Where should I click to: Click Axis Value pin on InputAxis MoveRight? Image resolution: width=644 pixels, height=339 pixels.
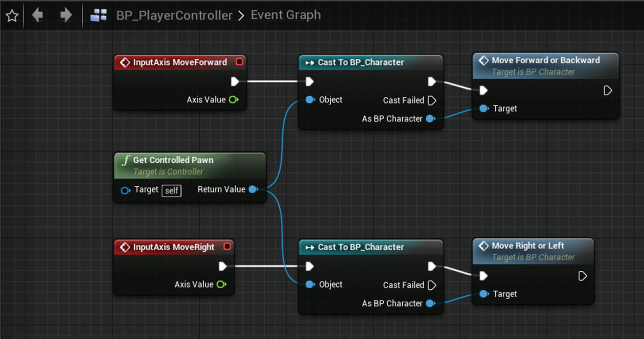click(221, 284)
